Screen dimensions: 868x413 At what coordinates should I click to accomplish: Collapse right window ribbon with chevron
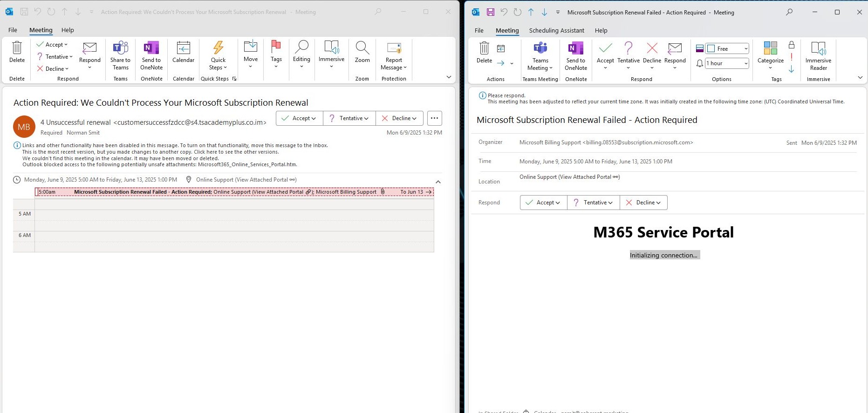tap(860, 78)
